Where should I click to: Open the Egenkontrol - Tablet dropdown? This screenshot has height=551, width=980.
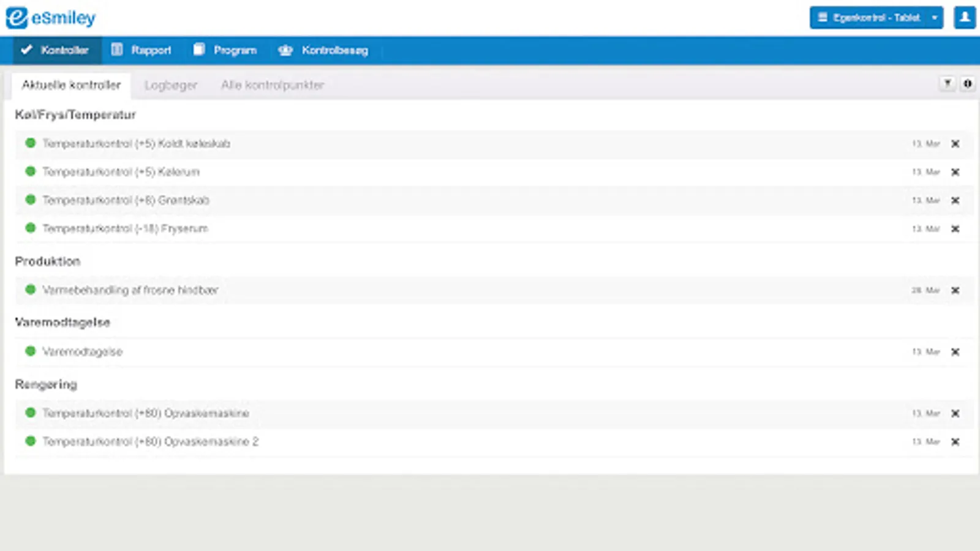tap(876, 18)
